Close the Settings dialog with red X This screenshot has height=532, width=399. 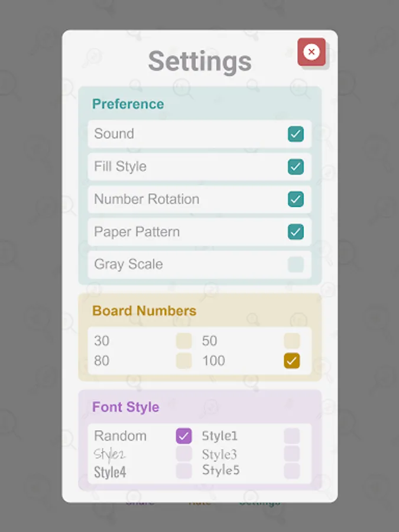[311, 52]
